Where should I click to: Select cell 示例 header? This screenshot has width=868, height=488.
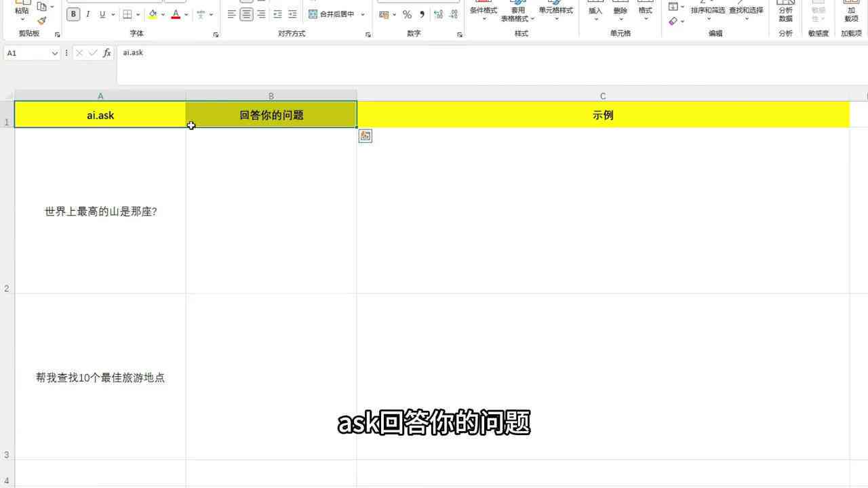(x=603, y=115)
